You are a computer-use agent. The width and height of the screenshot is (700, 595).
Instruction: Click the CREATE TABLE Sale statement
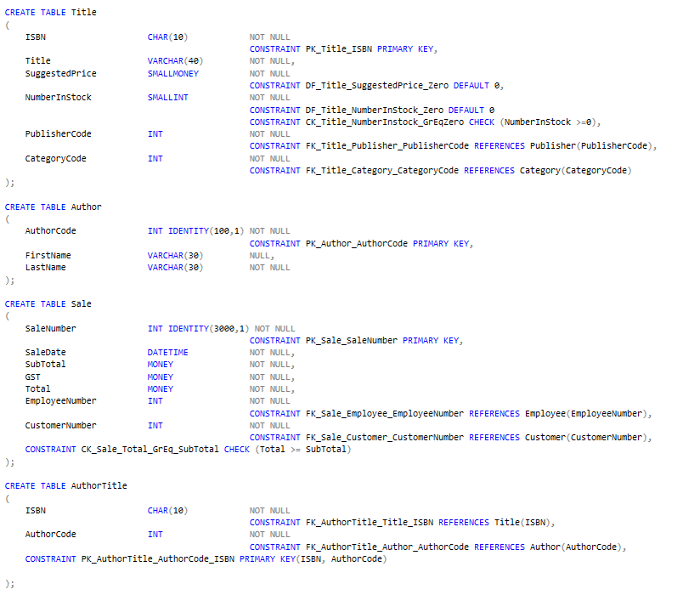(49, 303)
